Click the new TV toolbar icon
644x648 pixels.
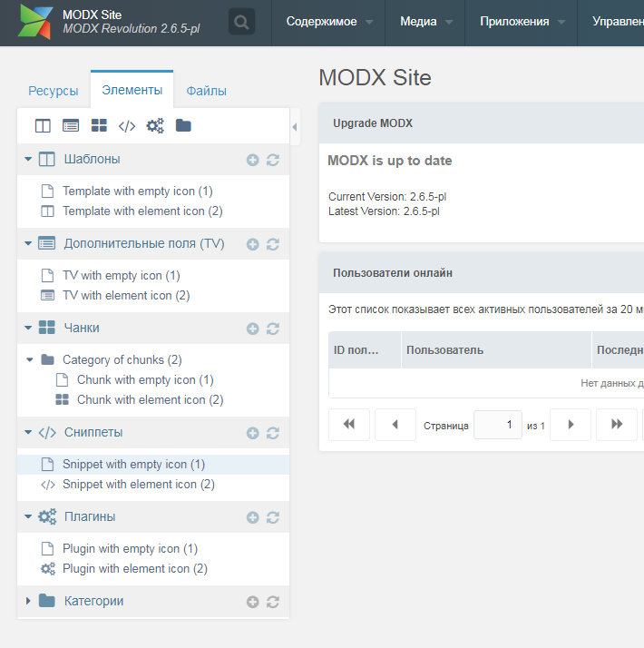pos(71,125)
